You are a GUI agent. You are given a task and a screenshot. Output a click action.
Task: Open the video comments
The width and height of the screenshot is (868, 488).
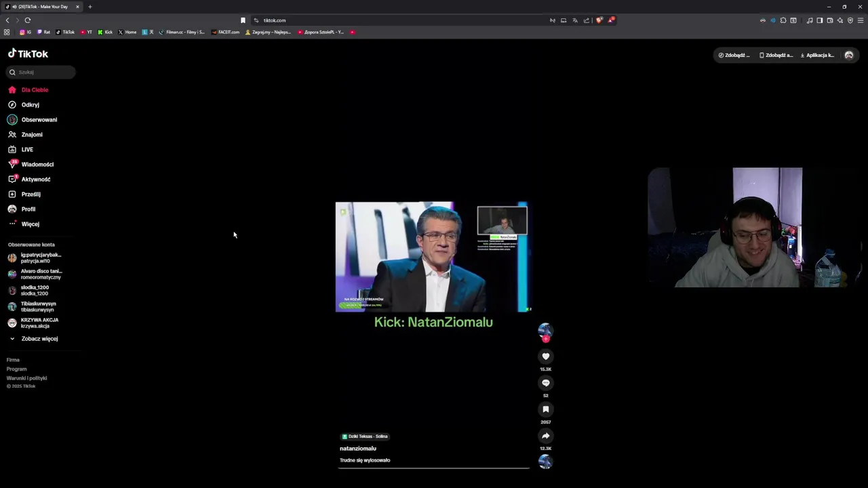(545, 383)
